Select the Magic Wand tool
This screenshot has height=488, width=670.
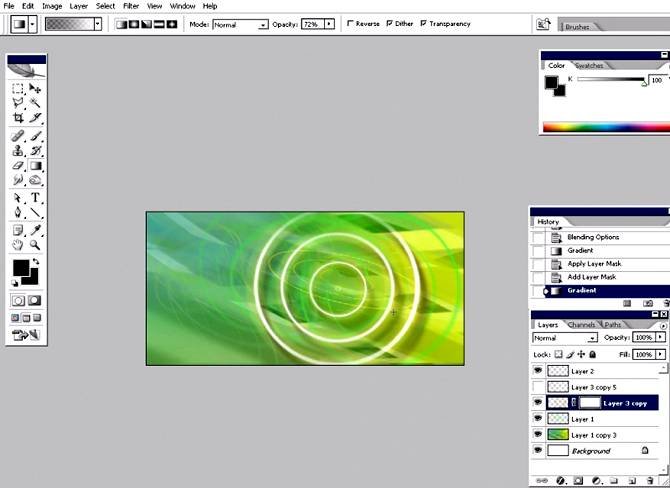(35, 103)
